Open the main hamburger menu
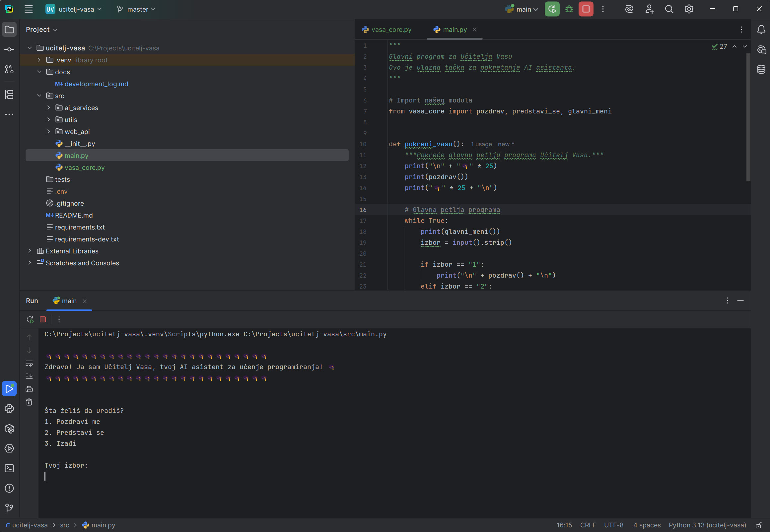The image size is (770, 532). tap(29, 9)
